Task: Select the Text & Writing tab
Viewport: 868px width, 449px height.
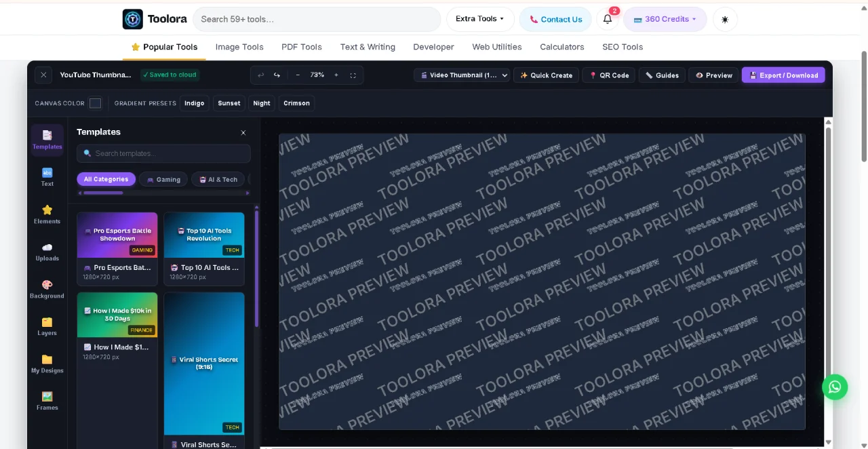Action: 368,47
